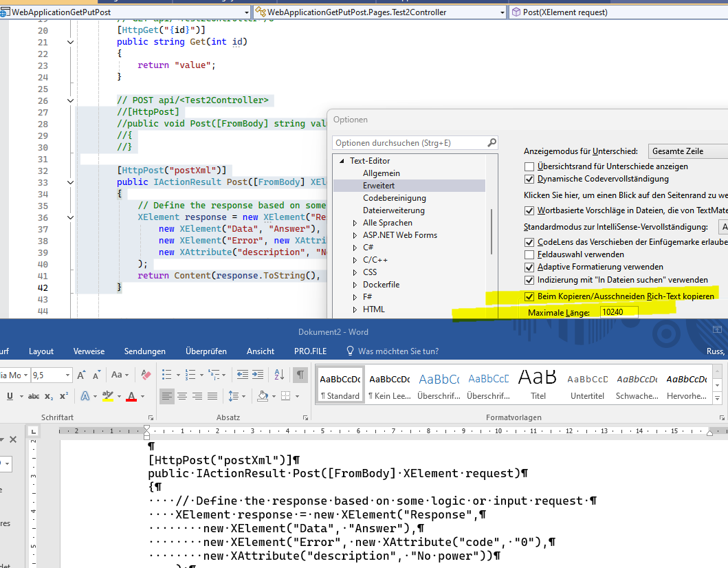Image resolution: width=728 pixels, height=568 pixels.
Task: Click the bulleted list icon
Action: (x=166, y=375)
